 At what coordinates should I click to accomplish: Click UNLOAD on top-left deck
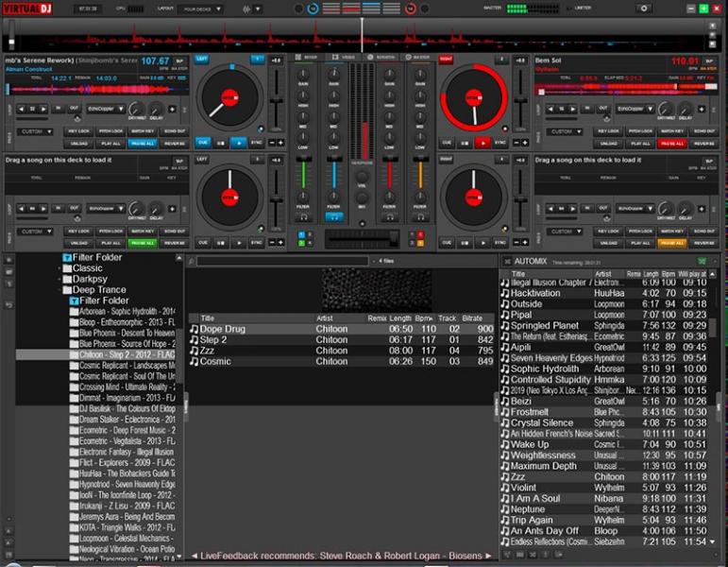tap(79, 144)
